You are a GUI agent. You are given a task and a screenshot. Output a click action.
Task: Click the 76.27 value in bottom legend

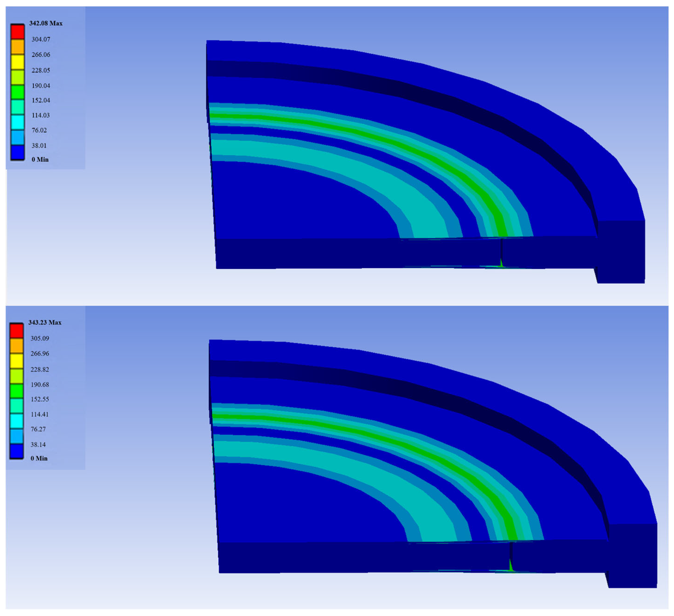[38, 429]
